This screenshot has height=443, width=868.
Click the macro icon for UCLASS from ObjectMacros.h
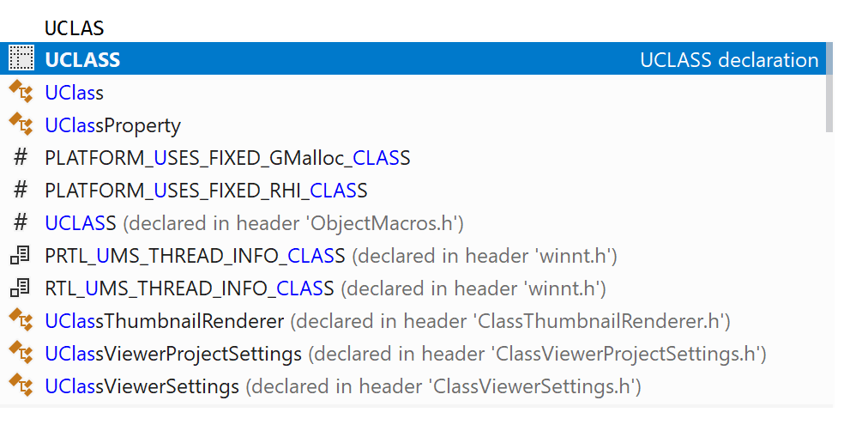point(21,222)
